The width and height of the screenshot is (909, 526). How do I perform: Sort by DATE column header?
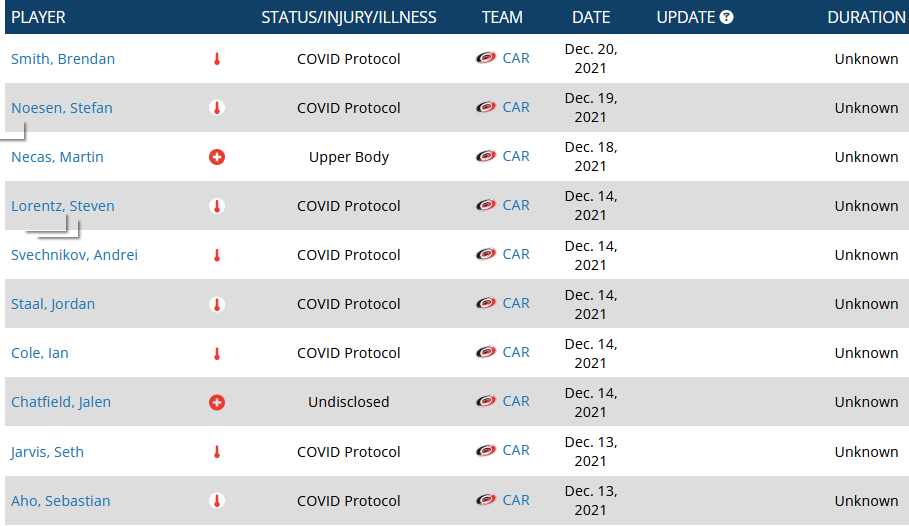coord(591,17)
